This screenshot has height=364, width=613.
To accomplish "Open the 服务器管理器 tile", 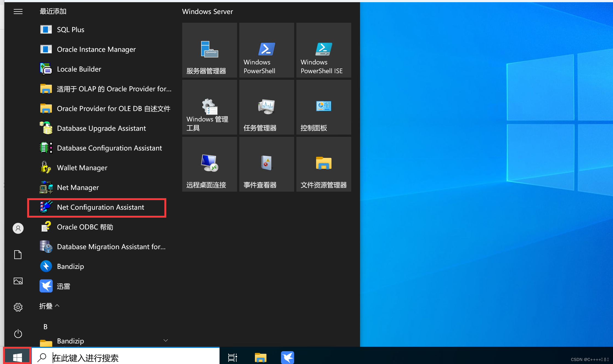I will pyautogui.click(x=209, y=50).
